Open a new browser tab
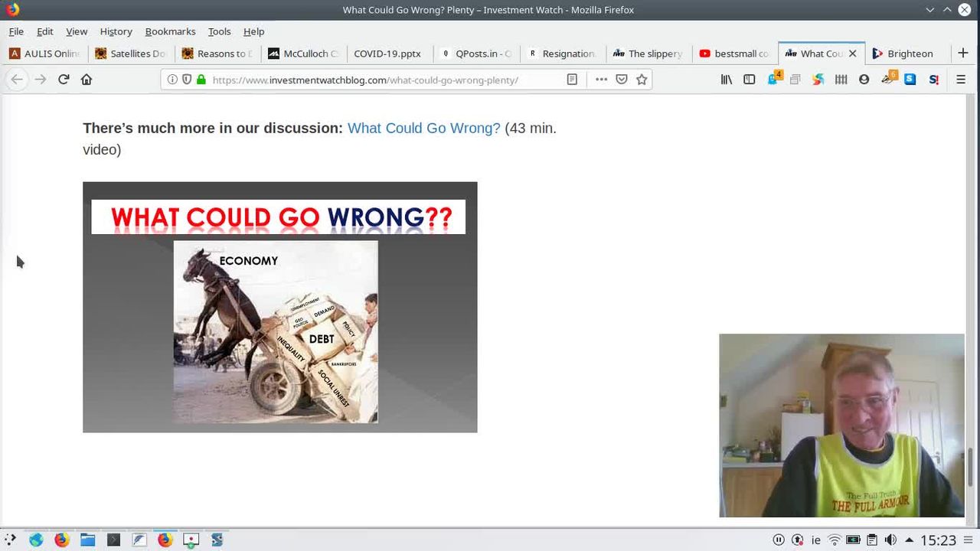The height and width of the screenshot is (551, 980). pyautogui.click(x=962, y=53)
